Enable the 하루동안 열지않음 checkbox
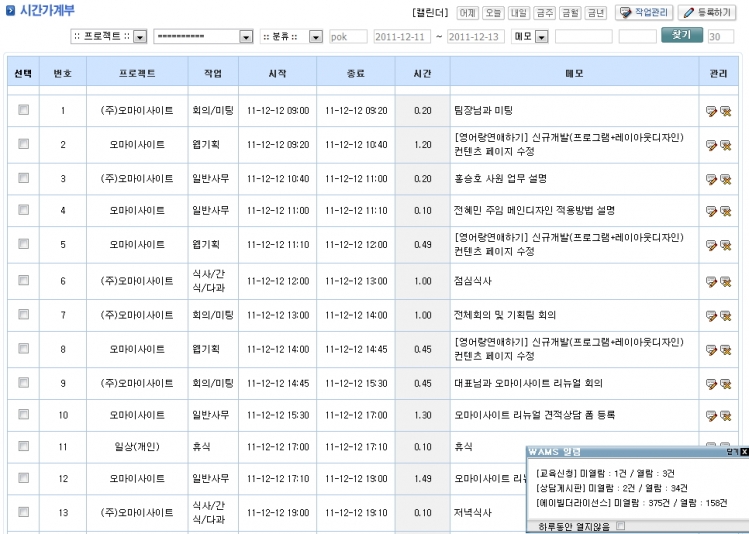Image resolution: width=749 pixels, height=534 pixels. [x=621, y=525]
